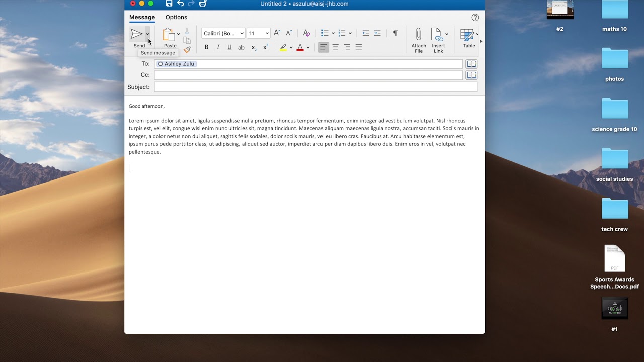Apply yellow text highlight color
644x362 pixels.
[283, 47]
